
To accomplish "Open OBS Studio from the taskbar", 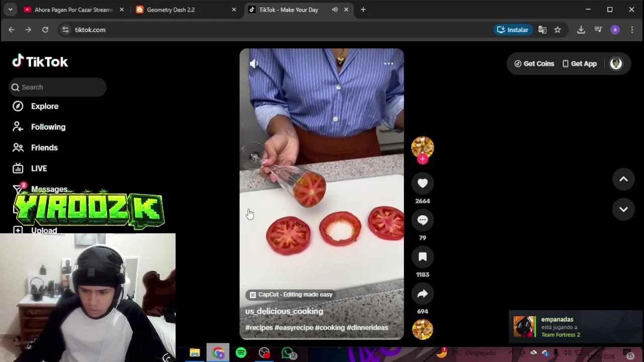I will click(x=264, y=353).
